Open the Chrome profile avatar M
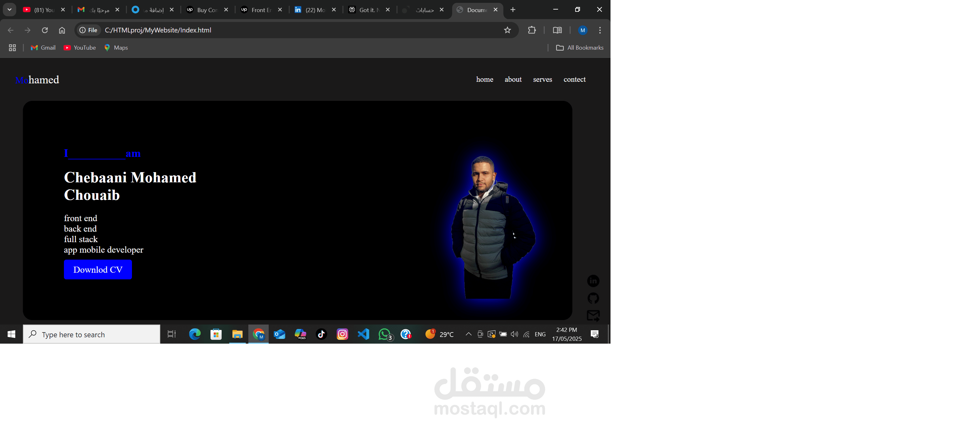The height and width of the screenshot is (427, 980). [583, 30]
